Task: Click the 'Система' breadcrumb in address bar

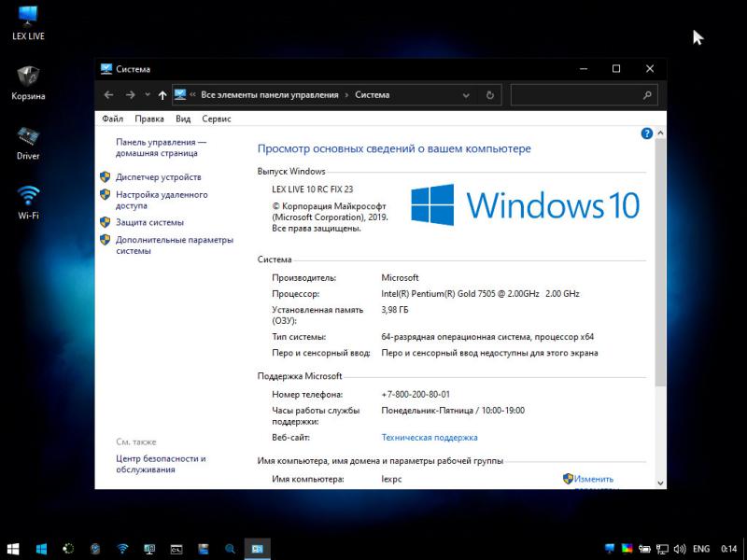Action: (372, 95)
